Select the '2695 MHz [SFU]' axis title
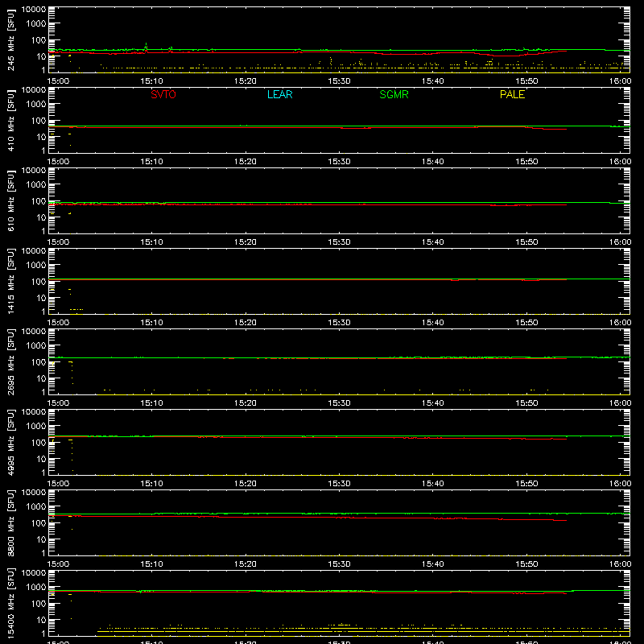 tap(11, 361)
